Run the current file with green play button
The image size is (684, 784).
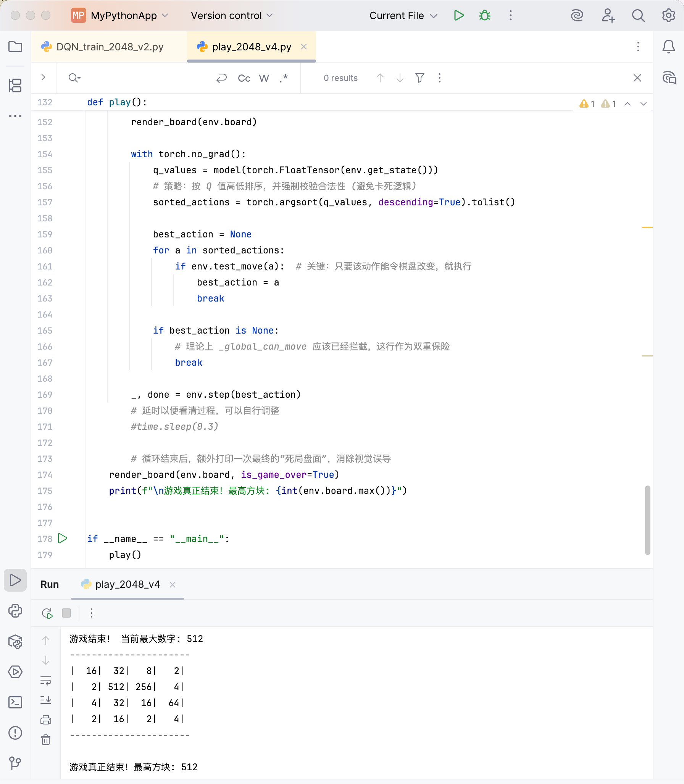[459, 16]
